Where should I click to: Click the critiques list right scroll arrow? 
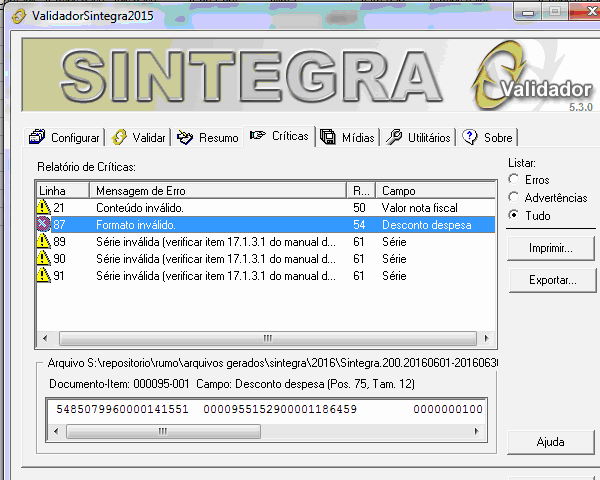[x=486, y=338]
